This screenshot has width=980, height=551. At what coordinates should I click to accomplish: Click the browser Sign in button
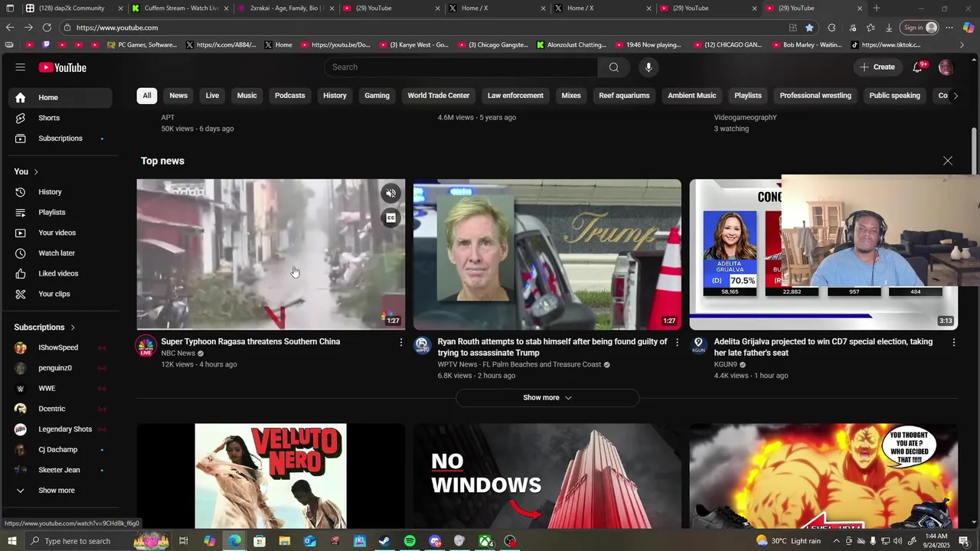coord(920,28)
